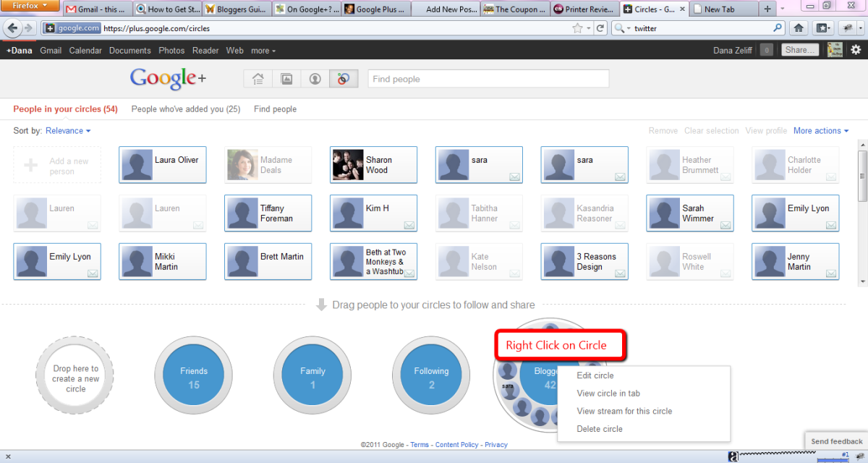Choose Edit circle from the context menu
The height and width of the screenshot is (463, 868).
595,375
